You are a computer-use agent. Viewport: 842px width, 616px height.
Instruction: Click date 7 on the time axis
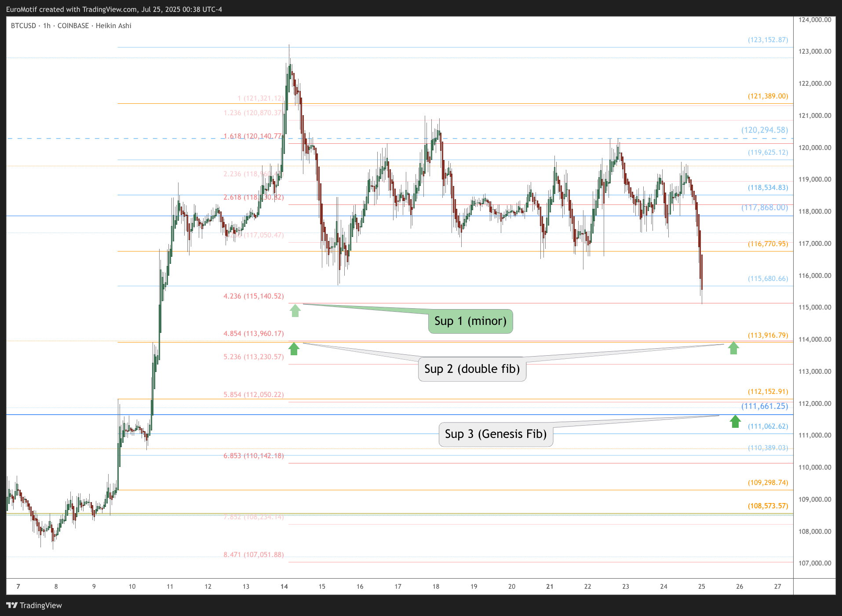tap(18, 587)
